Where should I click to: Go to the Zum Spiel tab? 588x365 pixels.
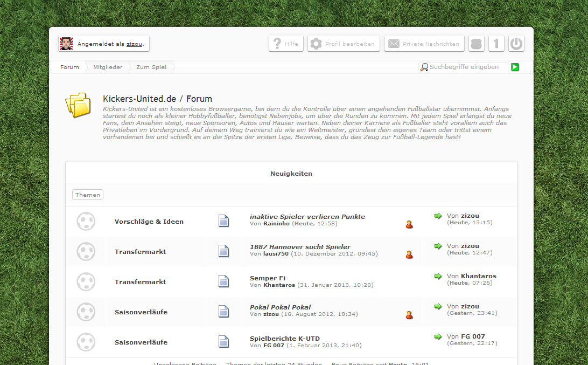tap(151, 67)
